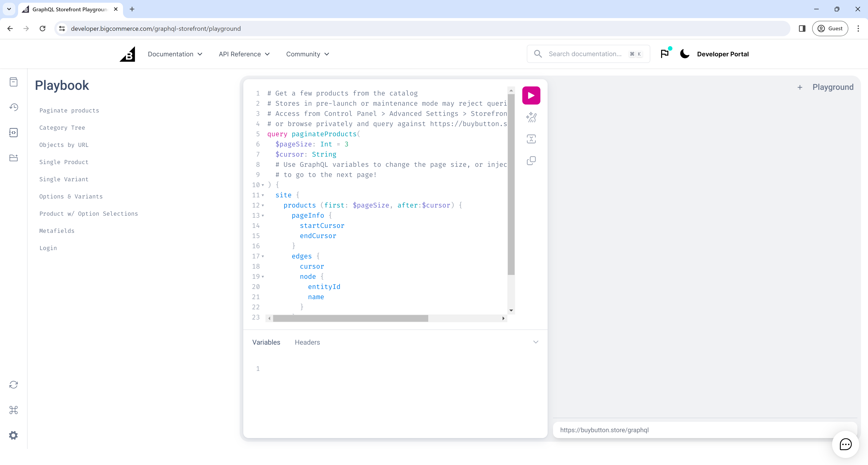Switch to the Headers tab
Image resolution: width=868 pixels, height=465 pixels.
click(307, 342)
